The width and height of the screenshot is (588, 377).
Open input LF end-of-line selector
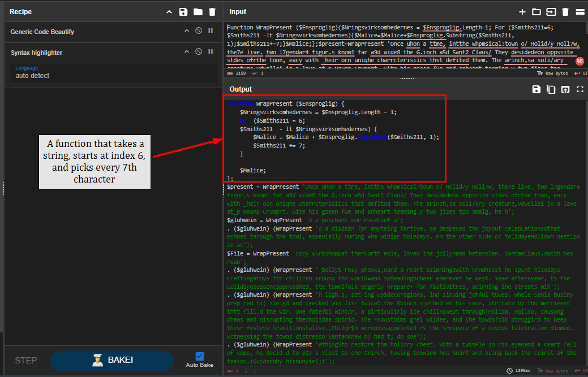click(x=581, y=73)
